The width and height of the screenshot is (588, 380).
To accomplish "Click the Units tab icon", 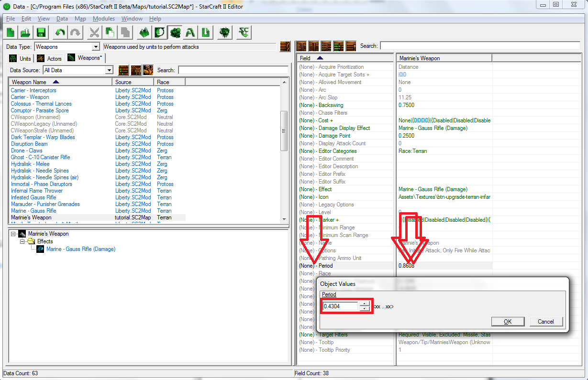I will point(13,58).
